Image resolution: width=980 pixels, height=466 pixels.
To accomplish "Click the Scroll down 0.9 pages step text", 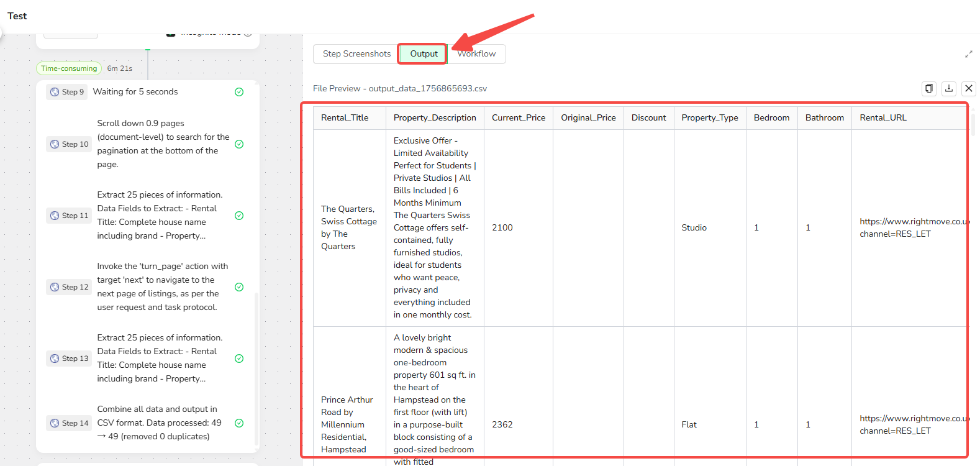I will pyautogui.click(x=163, y=144).
